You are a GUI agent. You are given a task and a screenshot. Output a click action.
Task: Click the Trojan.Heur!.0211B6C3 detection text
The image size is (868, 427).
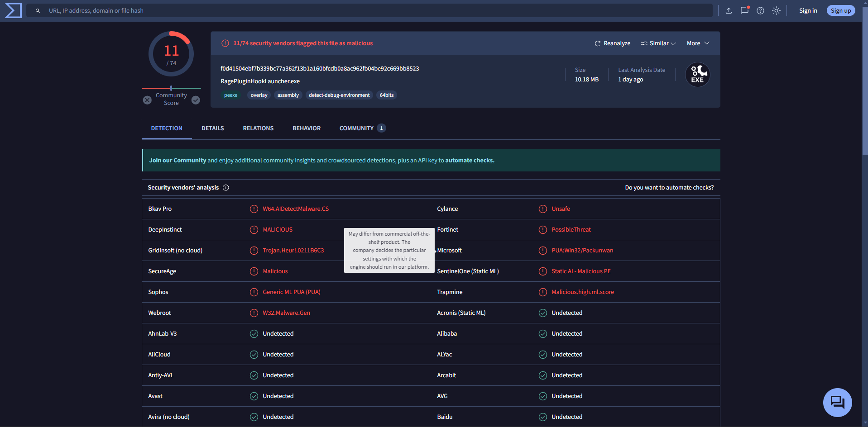(293, 251)
